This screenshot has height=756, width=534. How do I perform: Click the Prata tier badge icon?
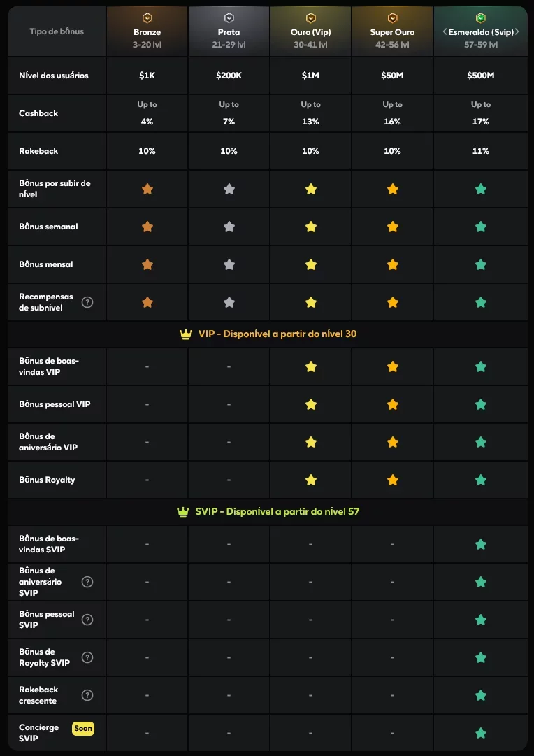pyautogui.click(x=229, y=18)
